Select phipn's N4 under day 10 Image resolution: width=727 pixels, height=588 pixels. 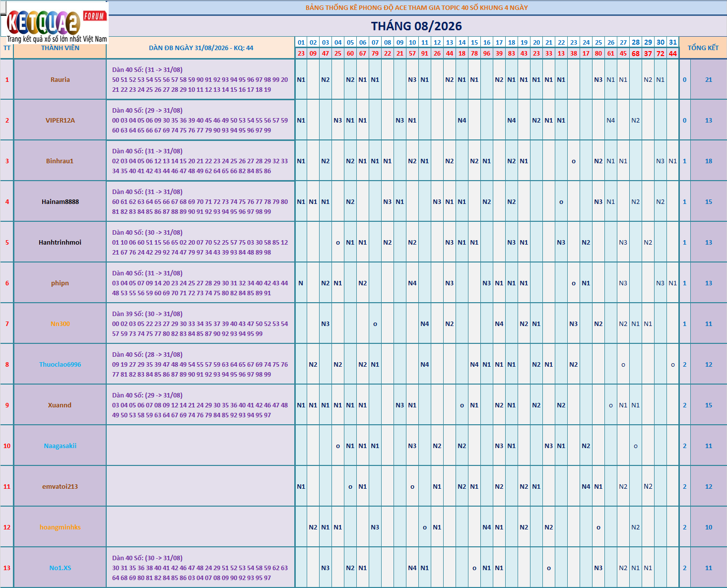tap(412, 283)
